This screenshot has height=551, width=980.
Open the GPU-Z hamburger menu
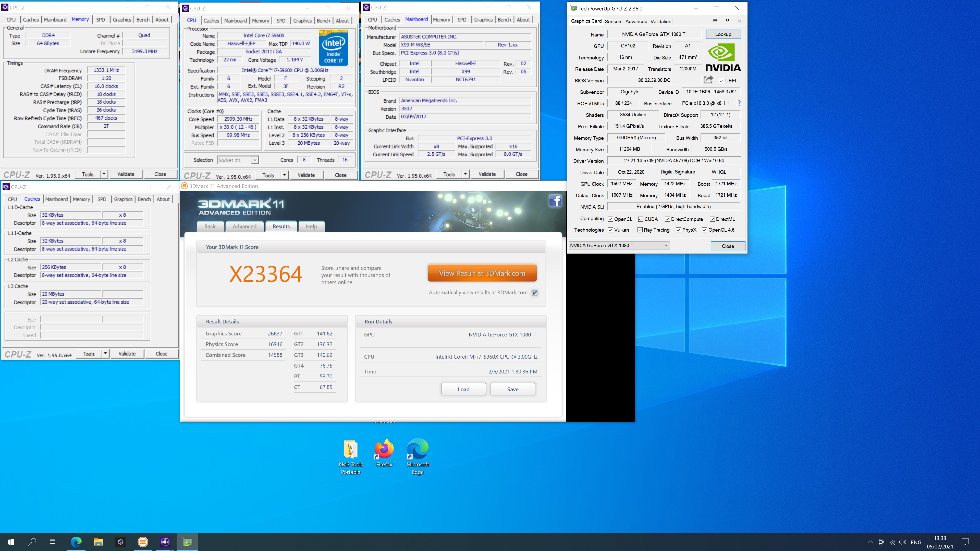[740, 20]
